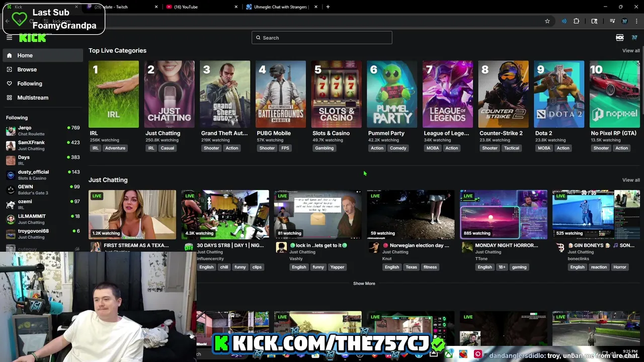Viewport: 644px width, 362px height.
Task: Open followed channel GEWN
Action: pos(43,189)
